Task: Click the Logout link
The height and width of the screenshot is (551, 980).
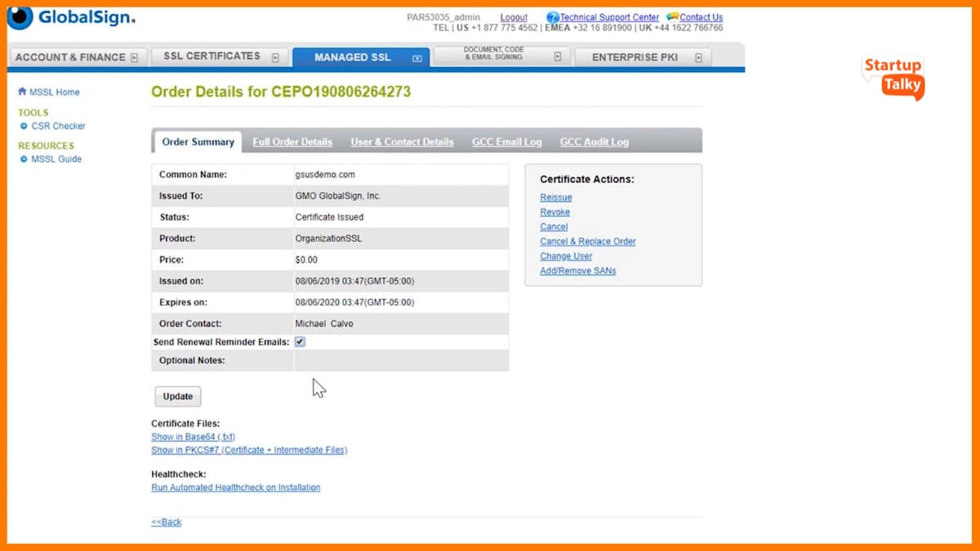Action: [x=514, y=17]
